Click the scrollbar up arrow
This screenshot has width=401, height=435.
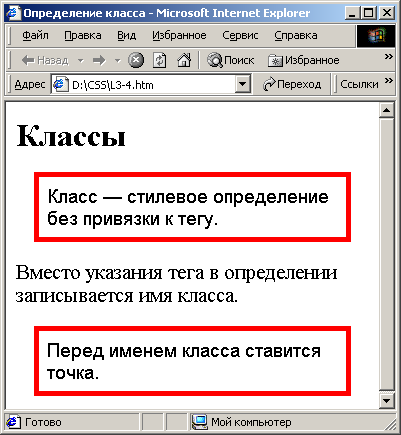click(x=386, y=110)
